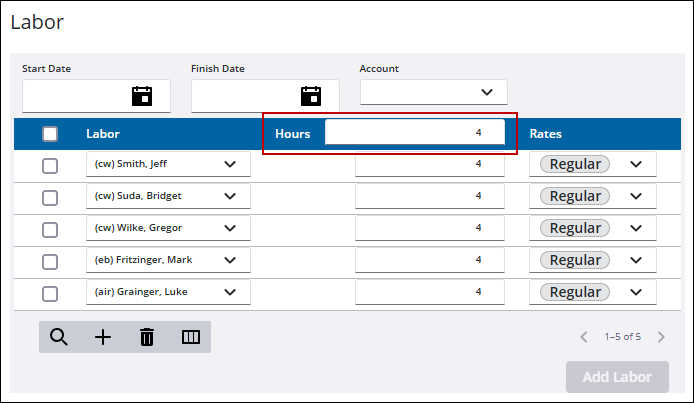Viewport: 694px width, 403px height.
Task: Click the Hours header input field
Action: tap(414, 133)
